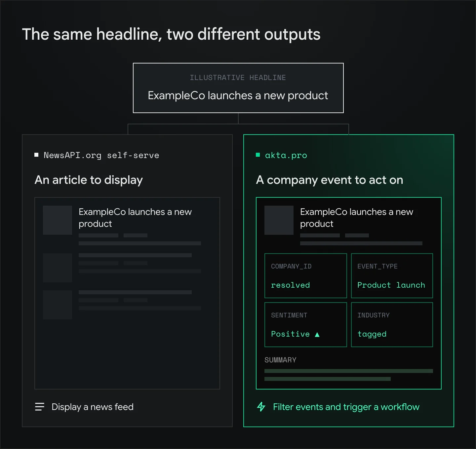The height and width of the screenshot is (449, 476).
Task: Click the "NewsAPI.org self-serve" label
Action: pyautogui.click(x=101, y=155)
